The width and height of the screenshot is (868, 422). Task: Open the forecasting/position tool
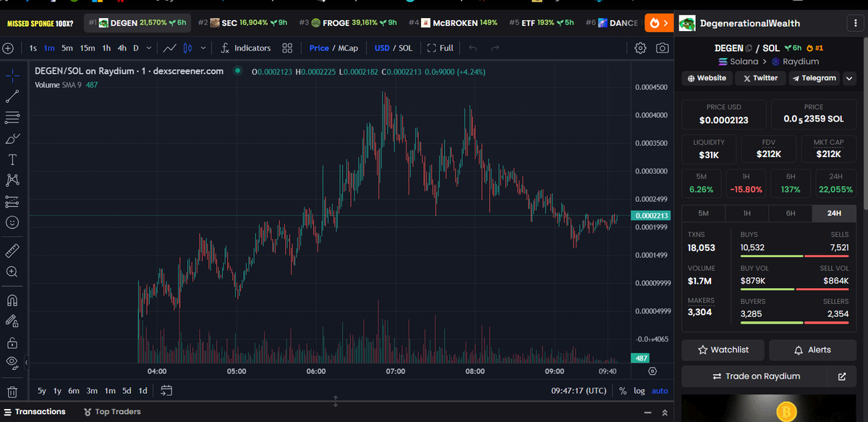(12, 201)
